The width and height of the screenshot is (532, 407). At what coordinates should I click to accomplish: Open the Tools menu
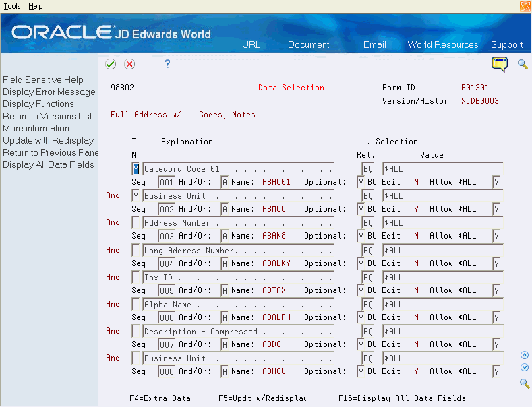12,6
